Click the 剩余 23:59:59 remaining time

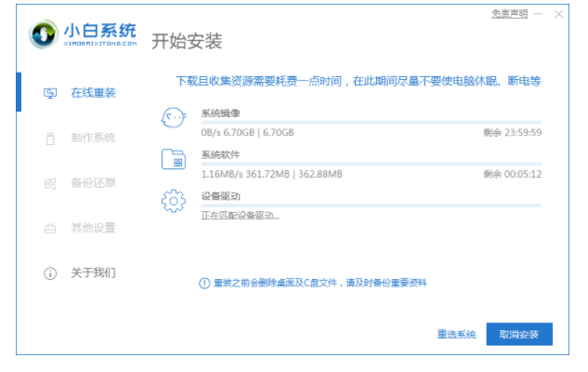[x=512, y=132]
